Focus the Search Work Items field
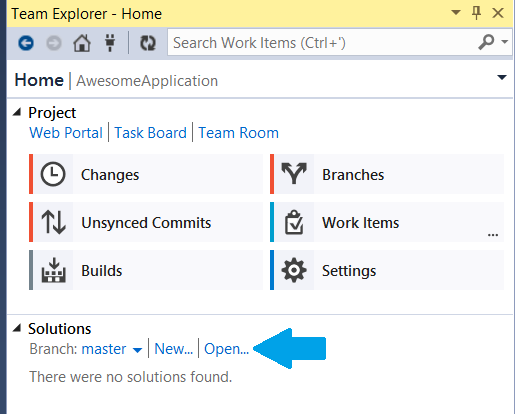 (x=323, y=43)
